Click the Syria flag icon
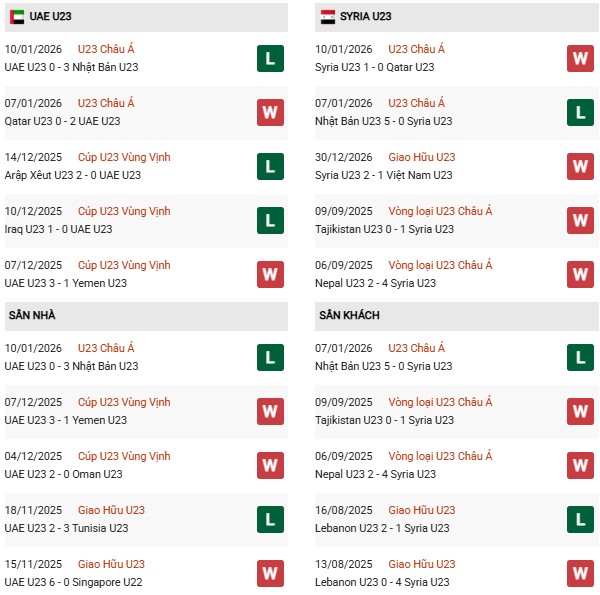Screen dimensions: 600x595 click(328, 16)
